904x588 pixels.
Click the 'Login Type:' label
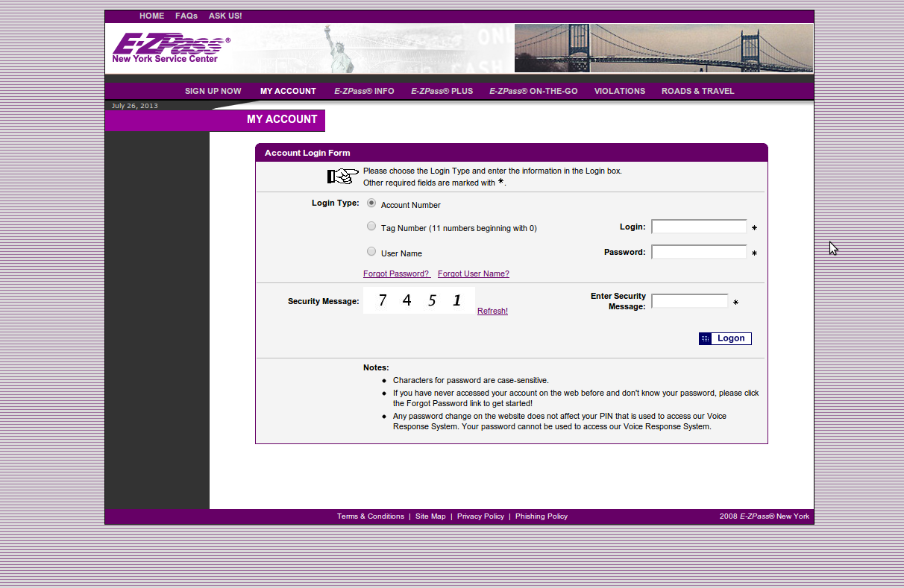(335, 203)
